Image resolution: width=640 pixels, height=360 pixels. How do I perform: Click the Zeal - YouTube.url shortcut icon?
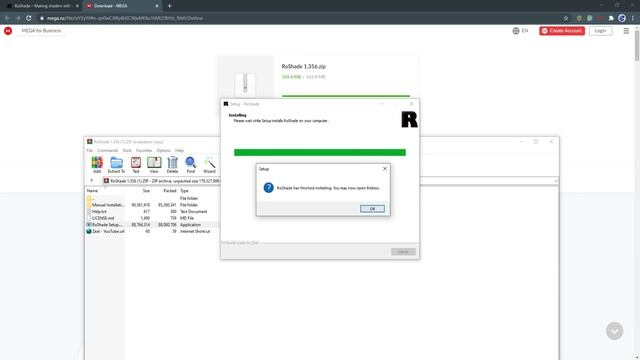click(x=89, y=231)
